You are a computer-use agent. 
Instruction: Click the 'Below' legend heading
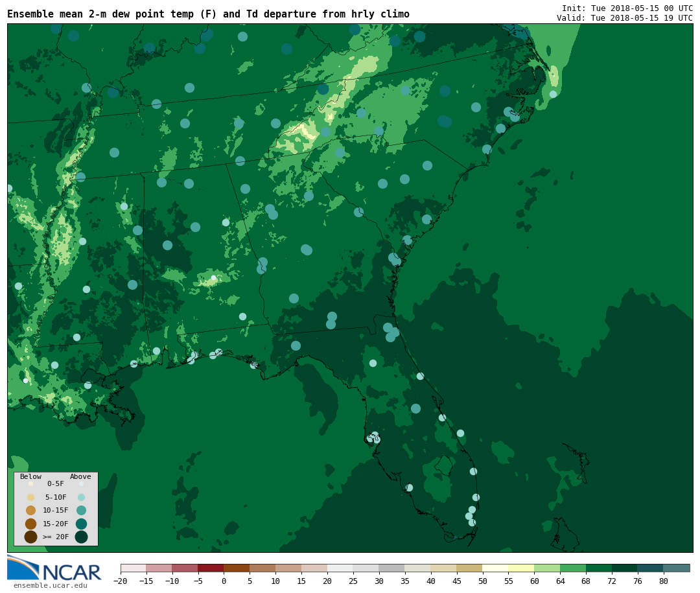click(x=31, y=476)
